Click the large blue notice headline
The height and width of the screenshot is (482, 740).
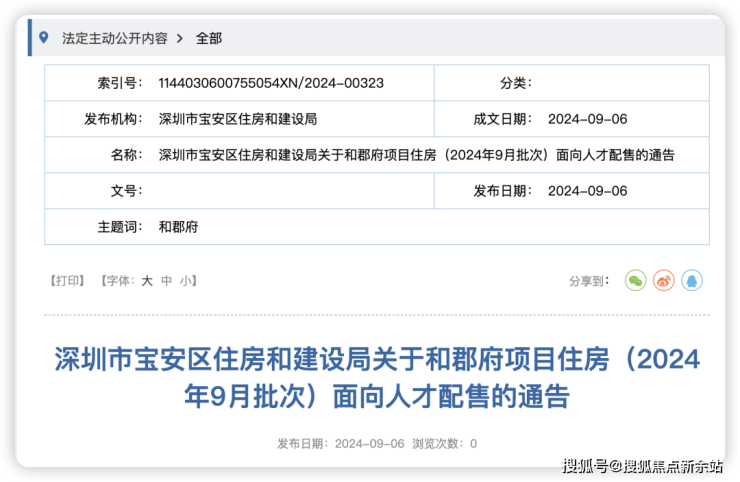coord(377,377)
